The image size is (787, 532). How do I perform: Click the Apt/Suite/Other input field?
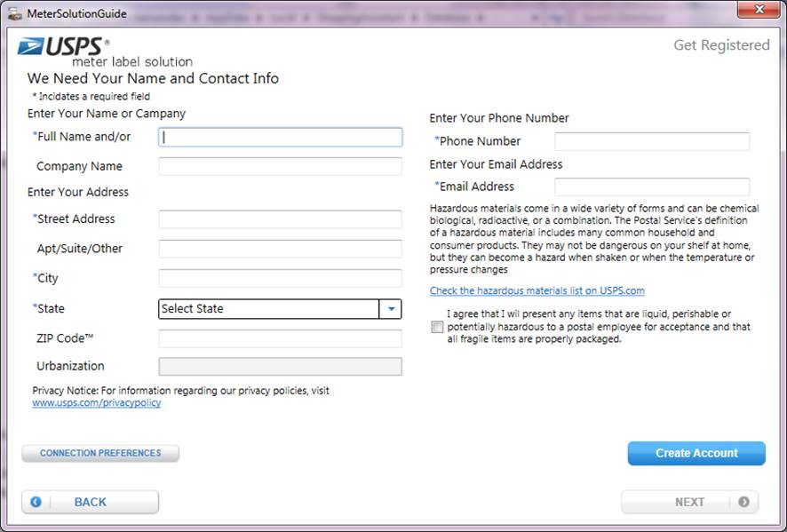[x=280, y=249]
